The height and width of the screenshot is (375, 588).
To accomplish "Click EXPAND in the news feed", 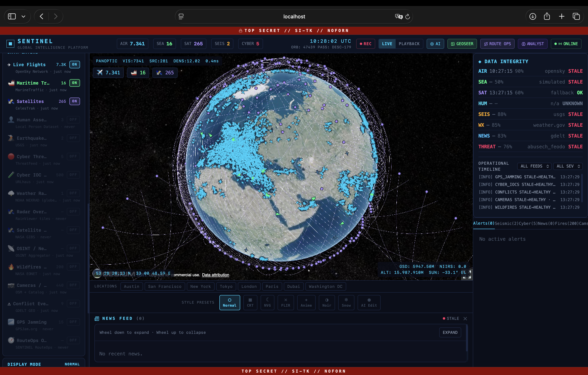I will point(450,332).
